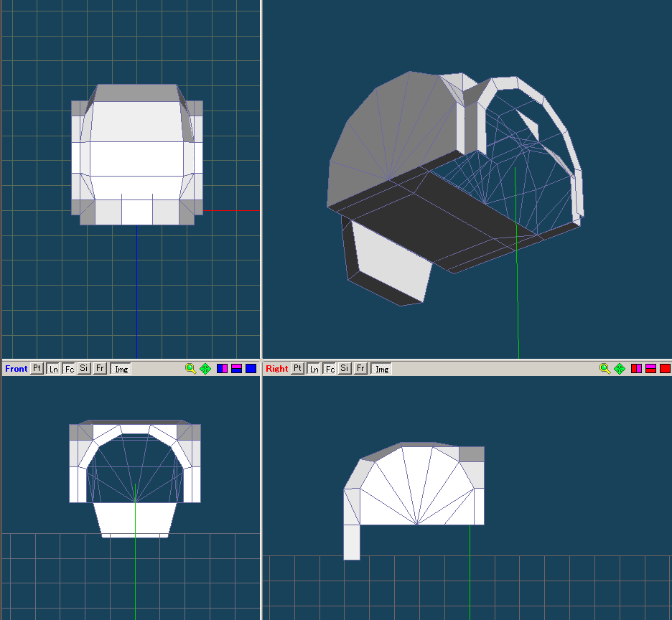Toggle Img background image in Front view

[x=121, y=369]
